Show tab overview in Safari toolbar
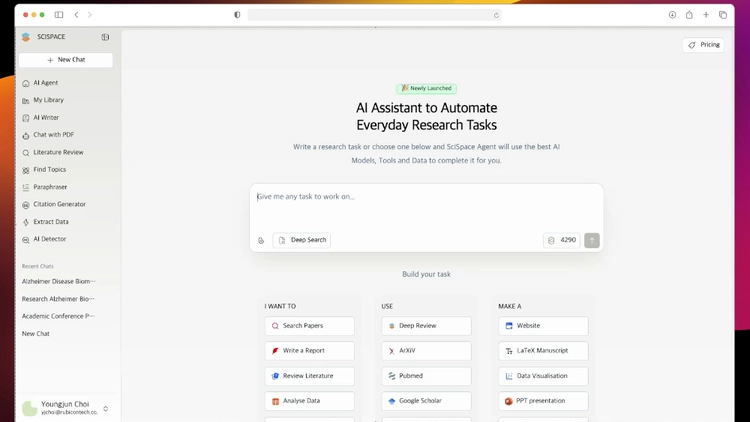The height and width of the screenshot is (422, 750). [723, 15]
